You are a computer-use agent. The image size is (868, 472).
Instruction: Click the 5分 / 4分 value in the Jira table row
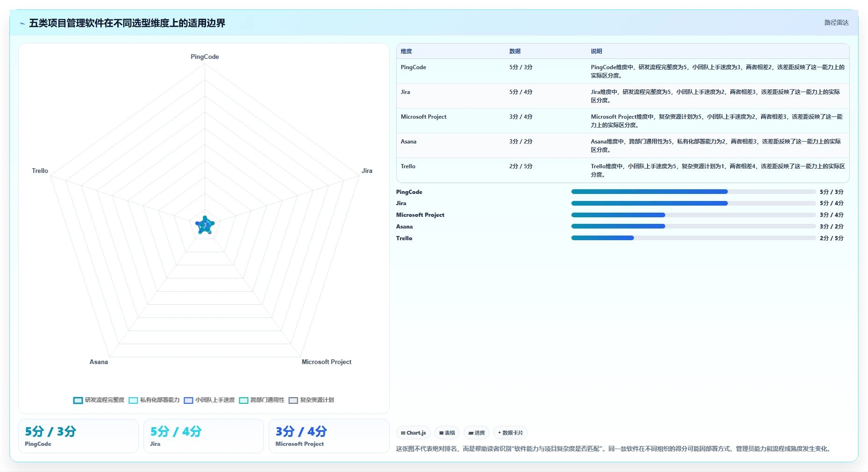[521, 92]
